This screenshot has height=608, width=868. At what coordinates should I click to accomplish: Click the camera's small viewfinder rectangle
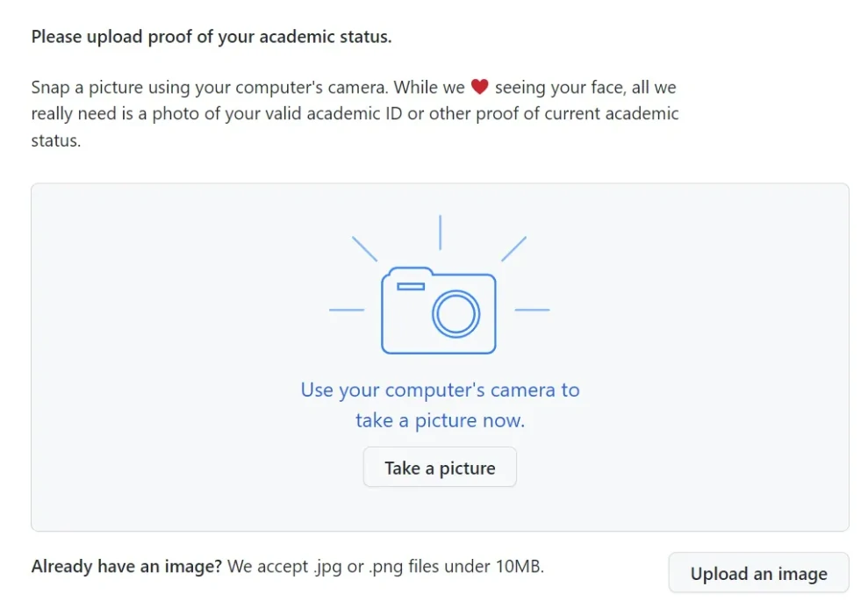pyautogui.click(x=411, y=286)
